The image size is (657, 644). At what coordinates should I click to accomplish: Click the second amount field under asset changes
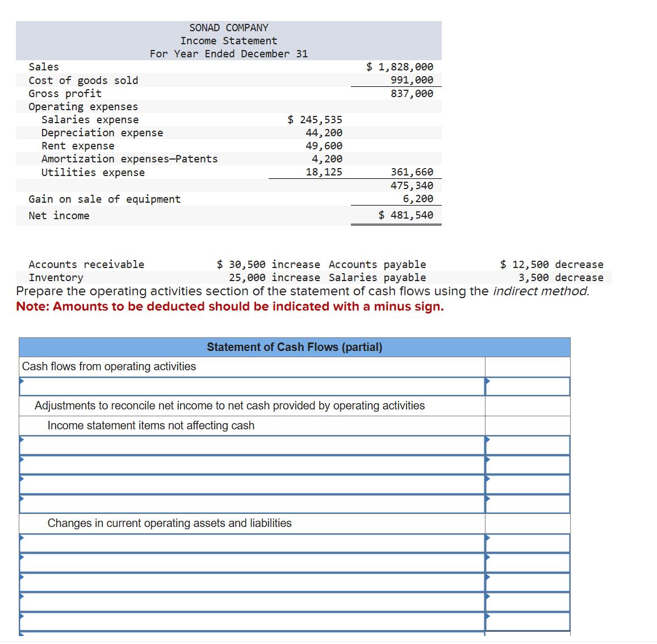point(528,562)
